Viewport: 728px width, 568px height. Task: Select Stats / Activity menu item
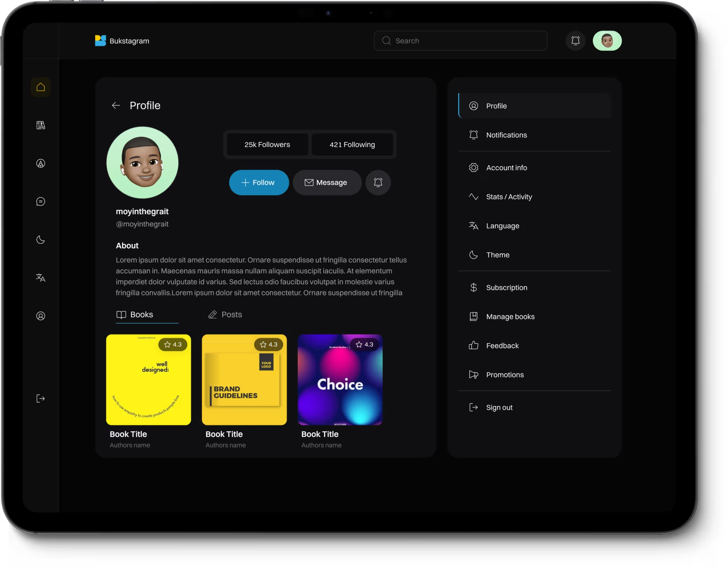pyautogui.click(x=509, y=197)
